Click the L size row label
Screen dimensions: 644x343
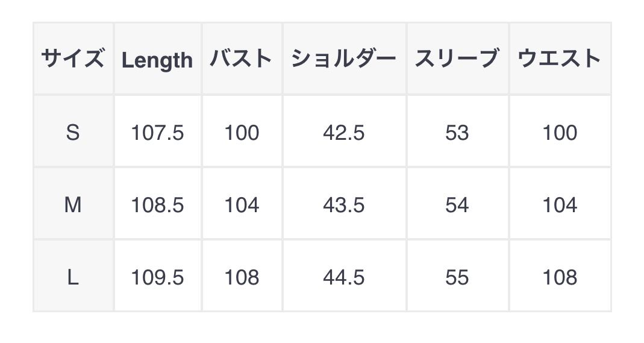[x=73, y=277]
